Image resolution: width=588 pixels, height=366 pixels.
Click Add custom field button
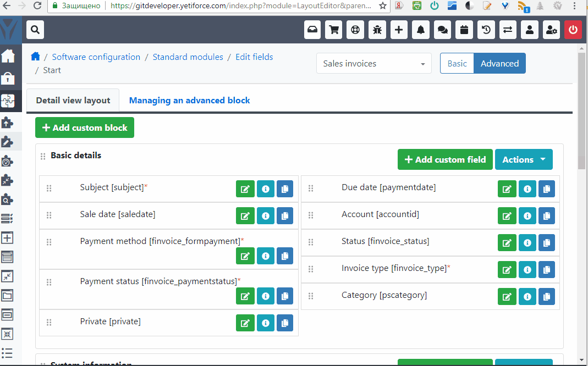click(445, 159)
